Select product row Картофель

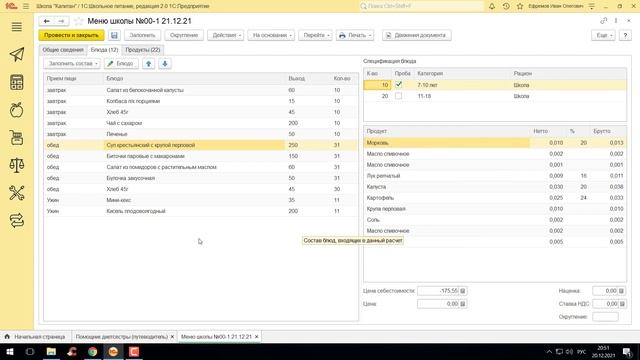tap(495, 198)
